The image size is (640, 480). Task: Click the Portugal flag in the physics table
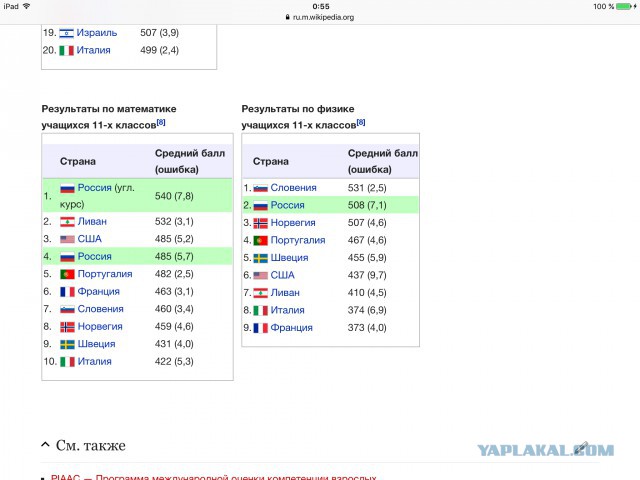click(260, 240)
